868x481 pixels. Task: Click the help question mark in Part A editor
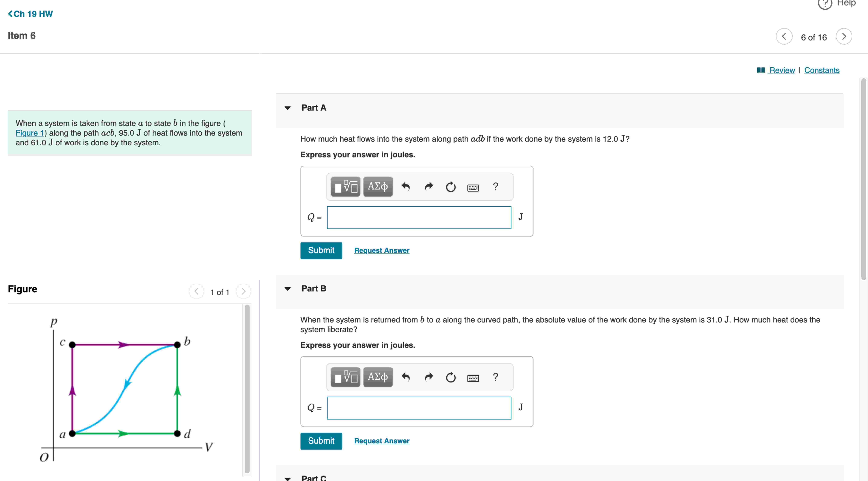[x=495, y=187]
